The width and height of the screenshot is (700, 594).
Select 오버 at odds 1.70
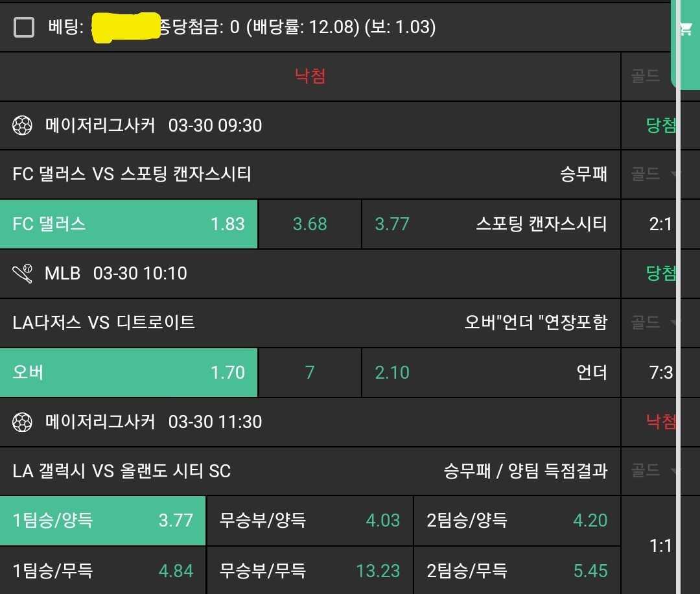coord(128,373)
